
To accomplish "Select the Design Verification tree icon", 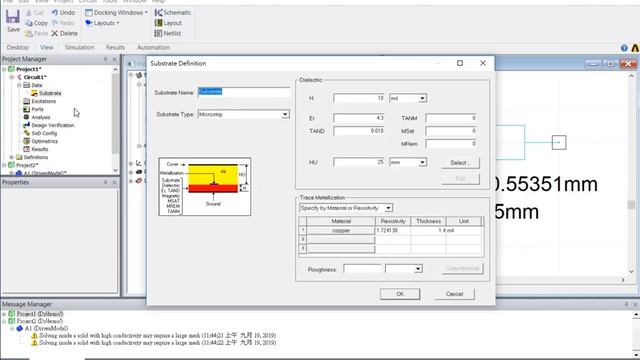I will click(x=27, y=125).
